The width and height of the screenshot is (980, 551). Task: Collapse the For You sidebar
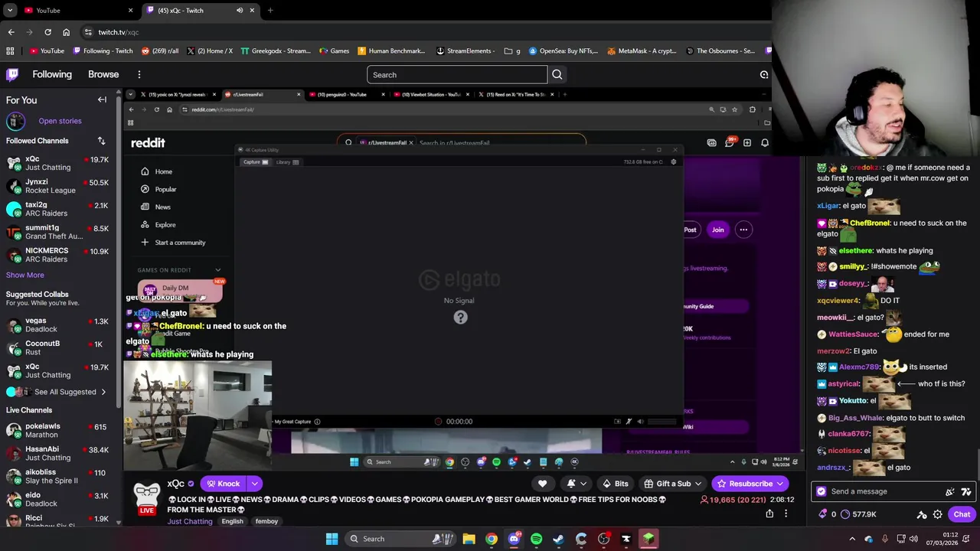102,99
